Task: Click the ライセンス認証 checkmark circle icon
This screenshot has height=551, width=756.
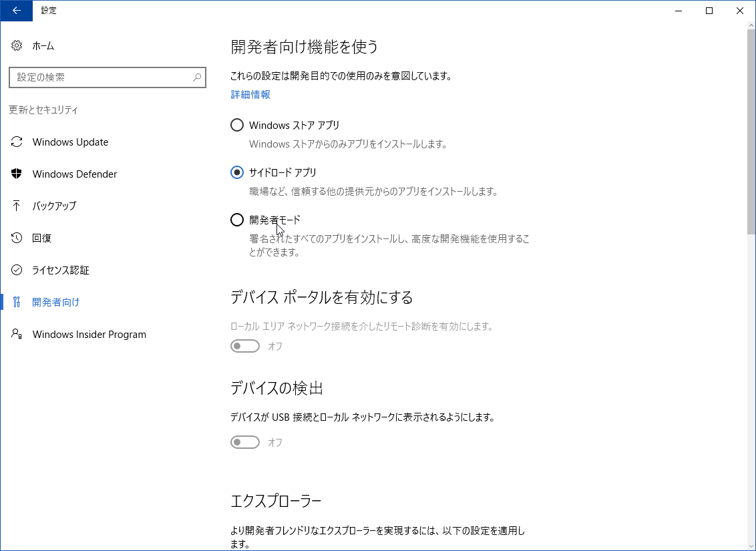Action: (x=17, y=270)
